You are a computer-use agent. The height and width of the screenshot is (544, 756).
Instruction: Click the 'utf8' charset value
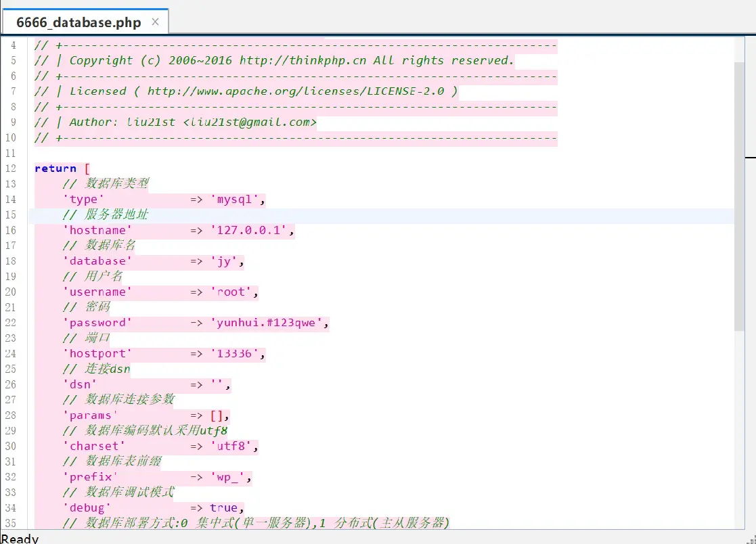[231, 446]
